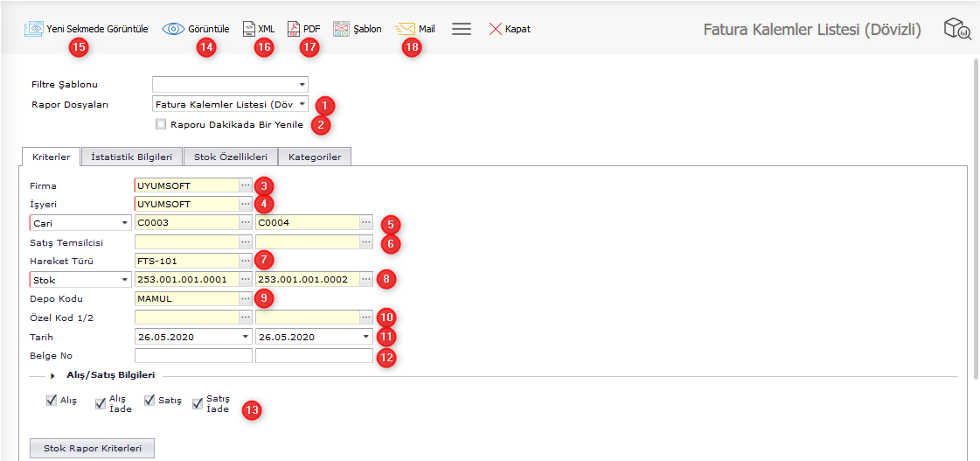Toggle the Satış İade checkbox
This screenshot has height=461, width=980.
click(198, 403)
